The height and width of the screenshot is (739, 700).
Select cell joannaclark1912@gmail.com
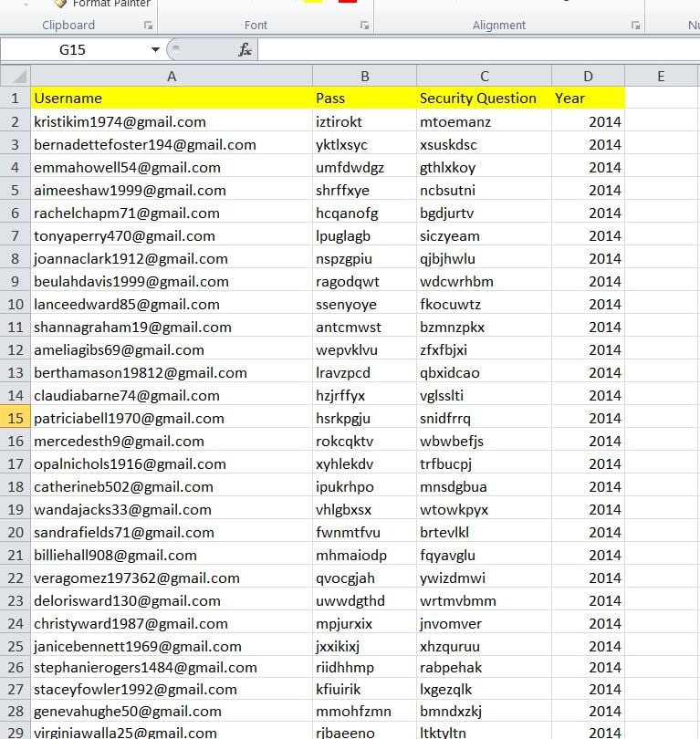172,258
